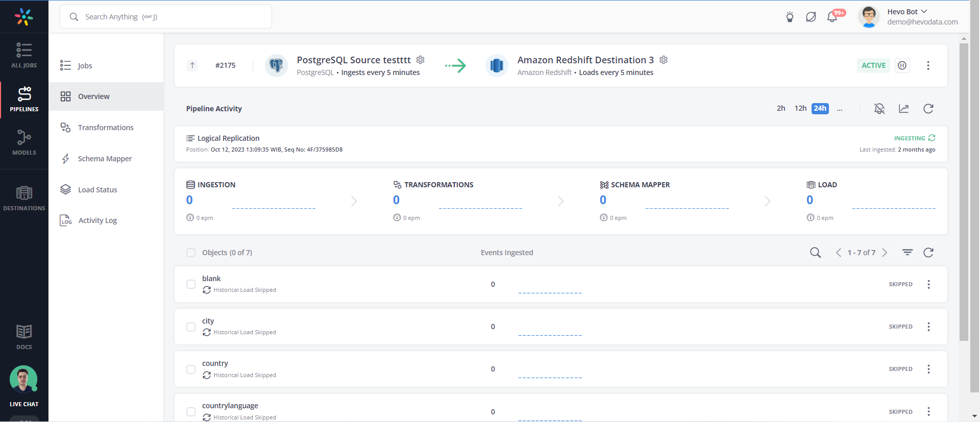The image size is (980, 422).
Task: Click Historical Load Skipped under city
Action: click(x=244, y=332)
